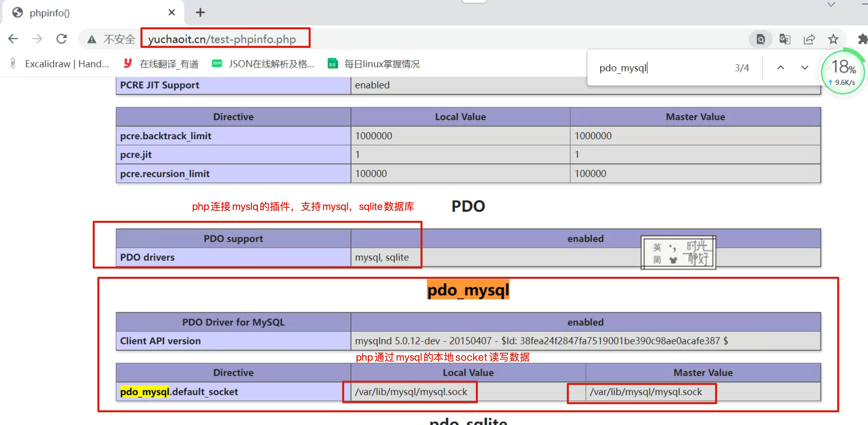Close the phpinfo() tab
Viewport: 868px width, 425px height.
pyautogui.click(x=172, y=13)
